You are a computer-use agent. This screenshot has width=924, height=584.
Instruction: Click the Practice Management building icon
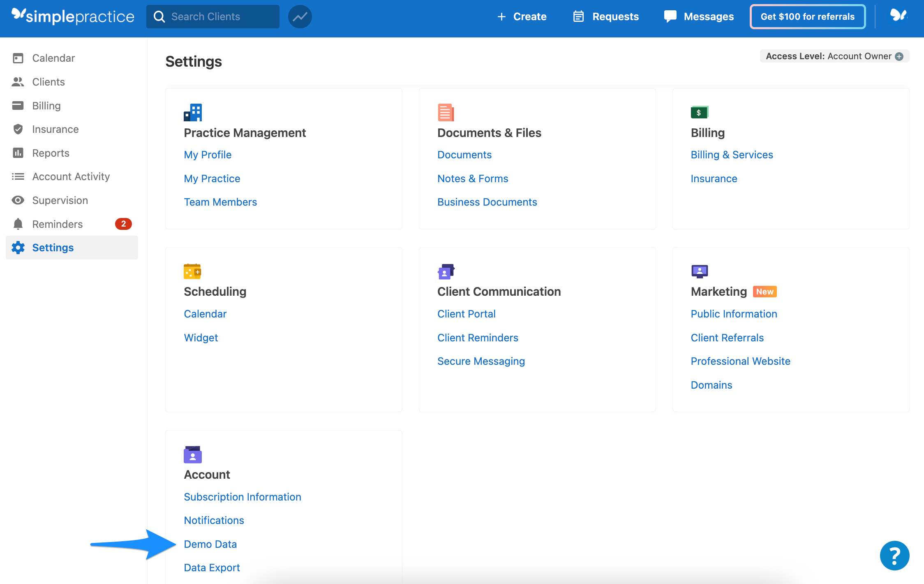[x=192, y=112]
